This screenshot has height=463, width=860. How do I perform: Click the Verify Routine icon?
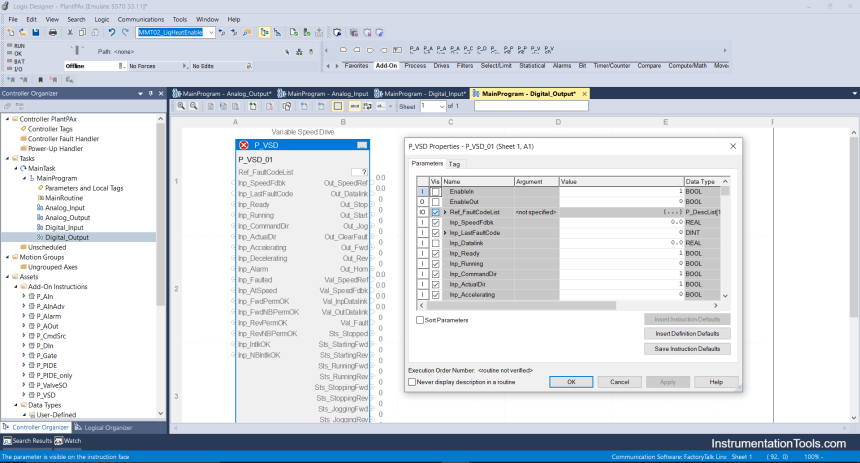click(x=293, y=32)
